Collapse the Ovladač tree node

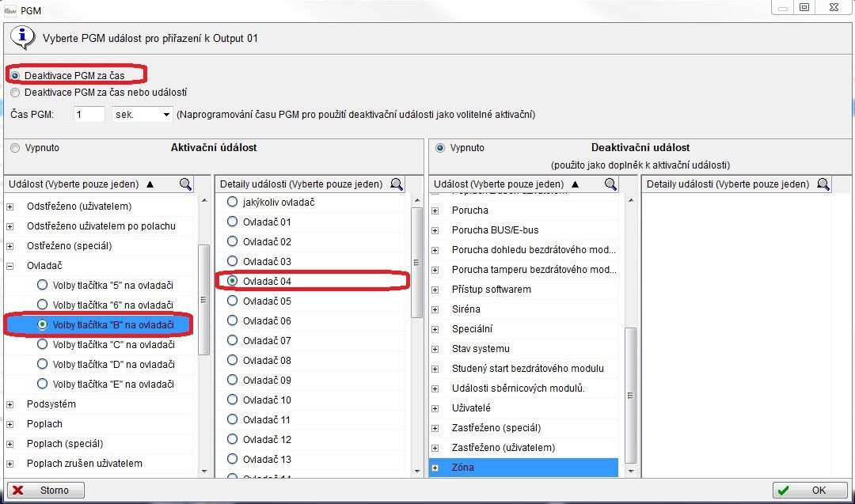click(10, 266)
